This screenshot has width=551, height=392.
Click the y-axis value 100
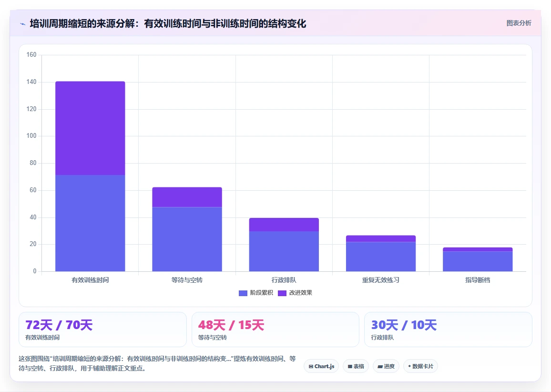(31, 136)
